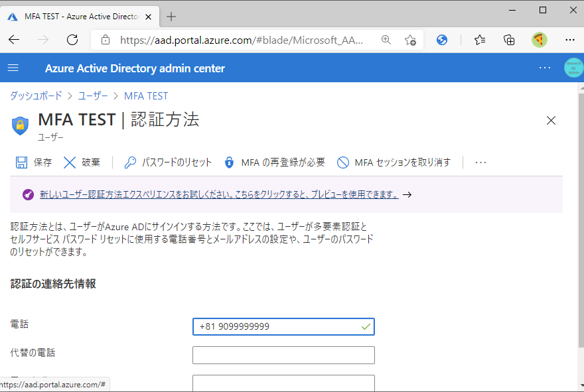Click the shield icon beside MFA TEST title

(x=20, y=125)
